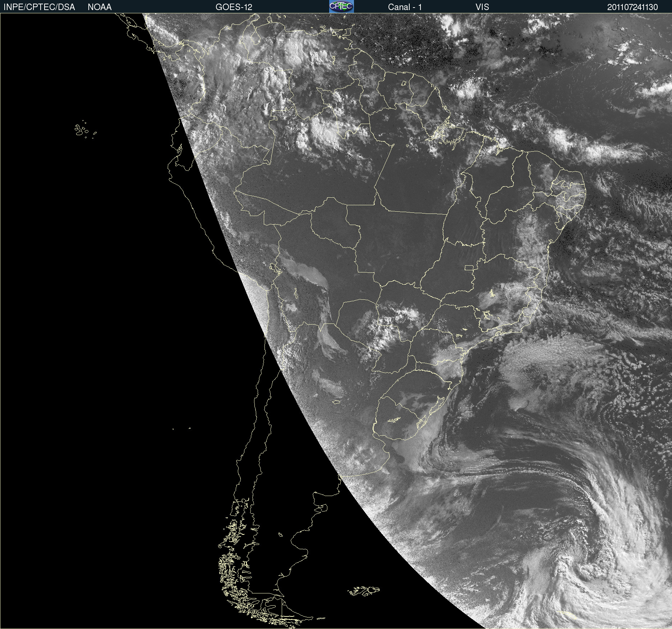Click the Canal - 1 channel label
Viewport: 672px width, 629px height.
point(405,7)
